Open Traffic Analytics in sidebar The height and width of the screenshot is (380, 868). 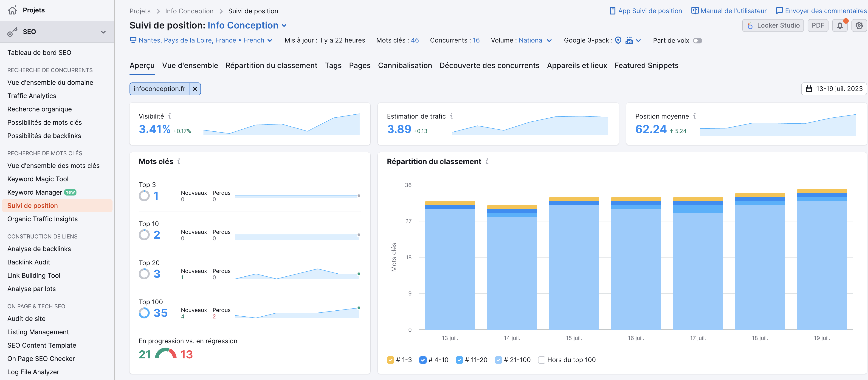(x=32, y=96)
